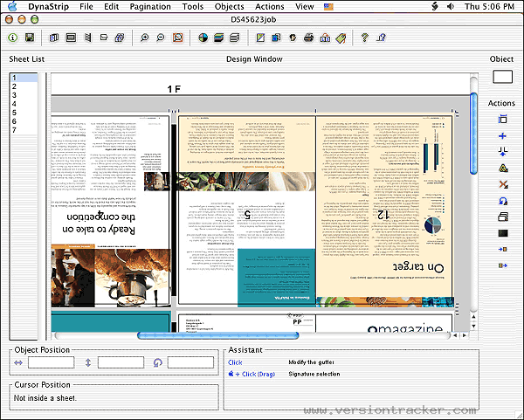Screen dimensions: 524x420
Task: Click the flag icon in menu bar
Action: coord(328,6)
